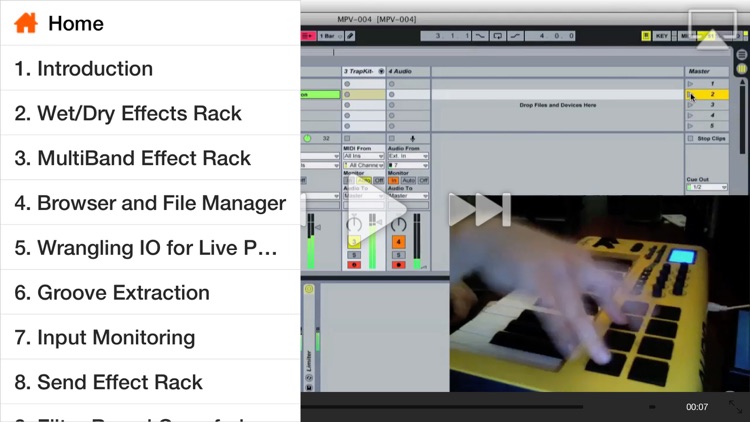Arm track 4 with its red record button
750x422 pixels.
click(x=398, y=265)
